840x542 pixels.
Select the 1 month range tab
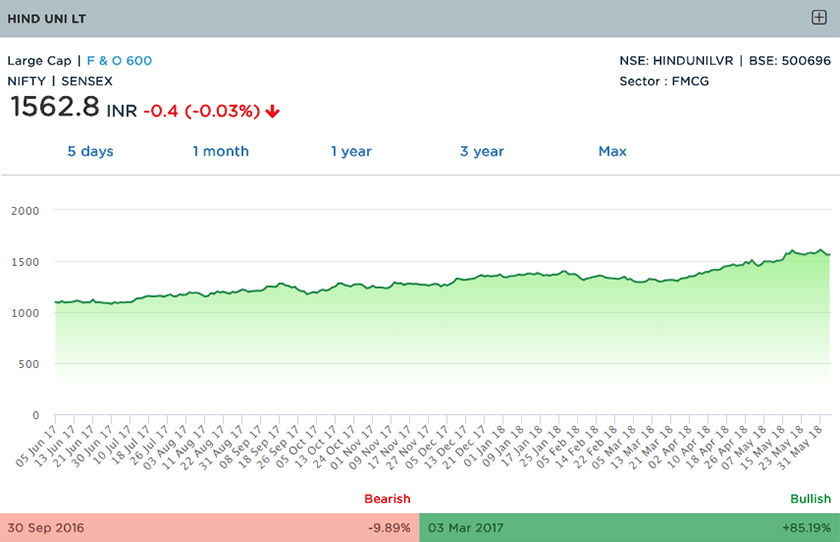click(221, 151)
